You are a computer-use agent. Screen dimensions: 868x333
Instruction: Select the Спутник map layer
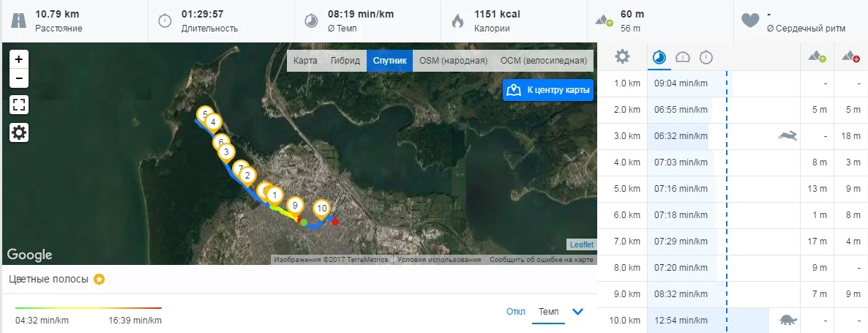[x=389, y=61]
